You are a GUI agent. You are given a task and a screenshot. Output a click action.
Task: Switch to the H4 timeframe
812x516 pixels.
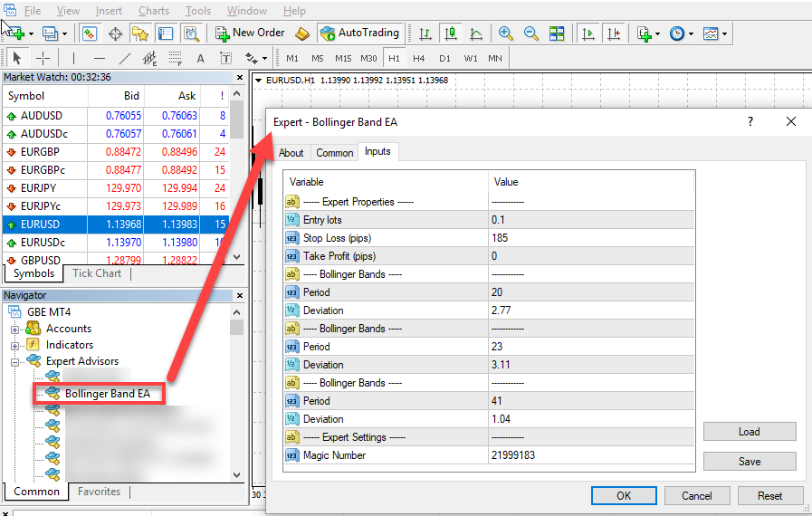418,59
